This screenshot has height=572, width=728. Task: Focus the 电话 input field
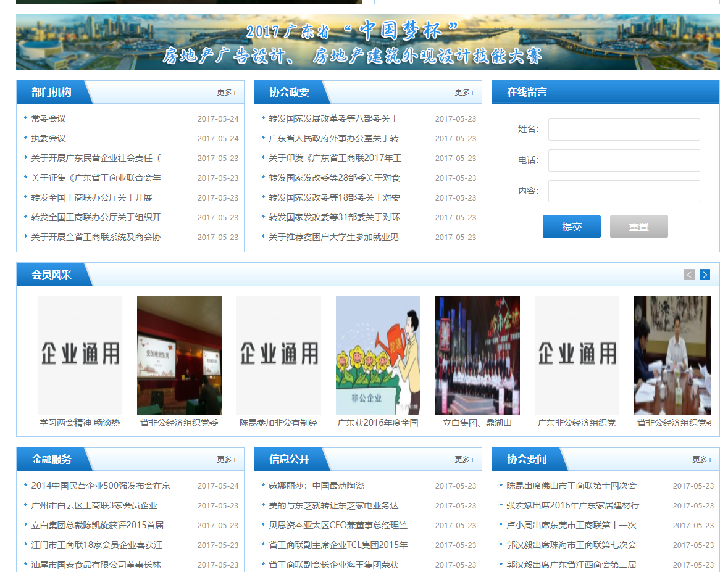coord(624,160)
